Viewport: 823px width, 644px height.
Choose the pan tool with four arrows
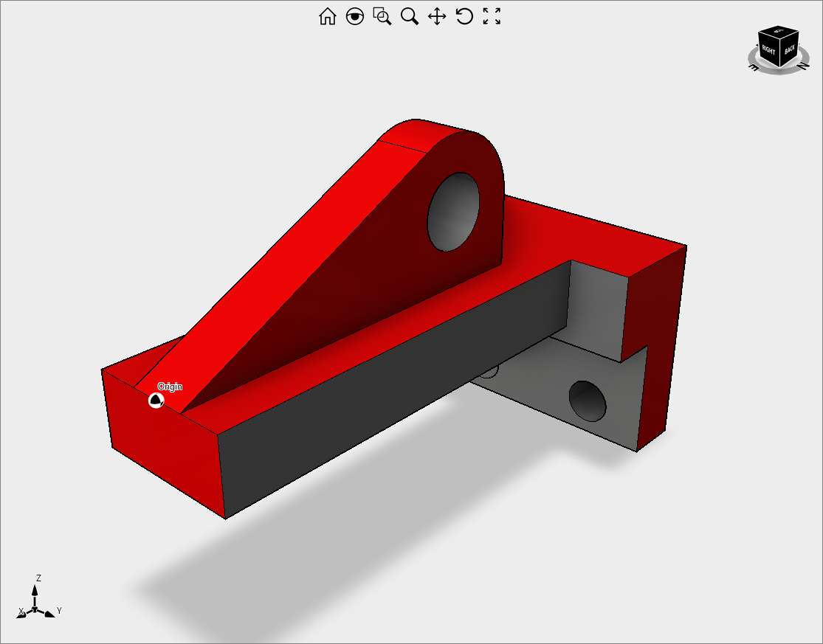coord(437,16)
